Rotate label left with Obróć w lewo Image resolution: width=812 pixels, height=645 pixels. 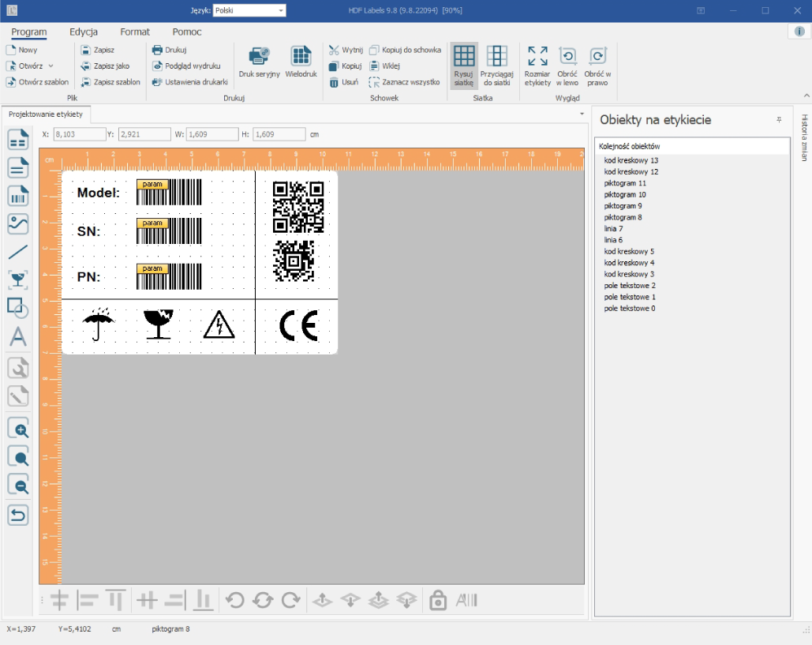click(567, 66)
